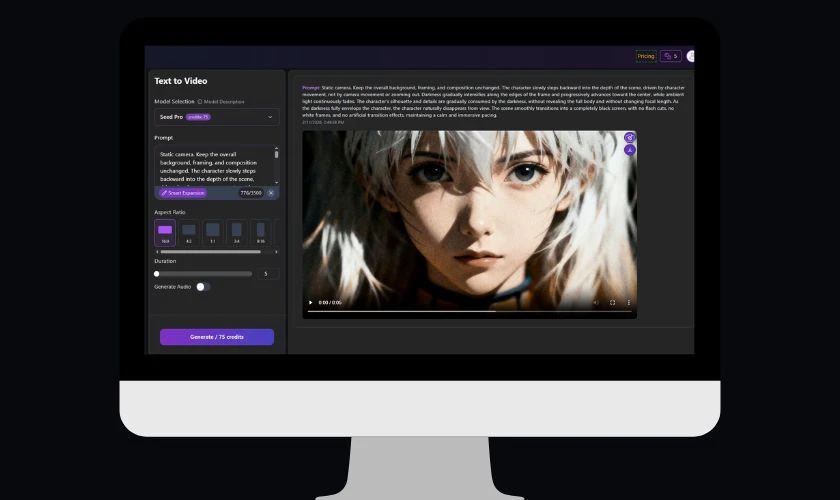
Task: Click the top purple icon on video corner
Action: click(629, 138)
